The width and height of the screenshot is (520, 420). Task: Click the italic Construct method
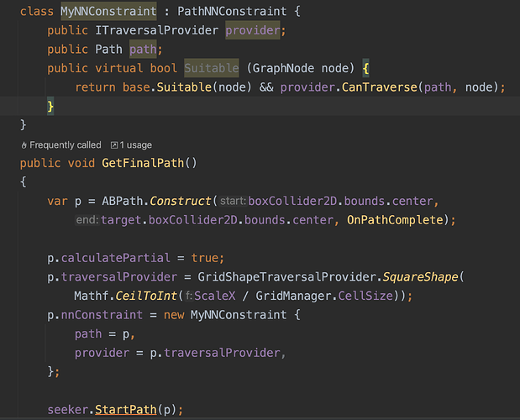pyautogui.click(x=180, y=202)
